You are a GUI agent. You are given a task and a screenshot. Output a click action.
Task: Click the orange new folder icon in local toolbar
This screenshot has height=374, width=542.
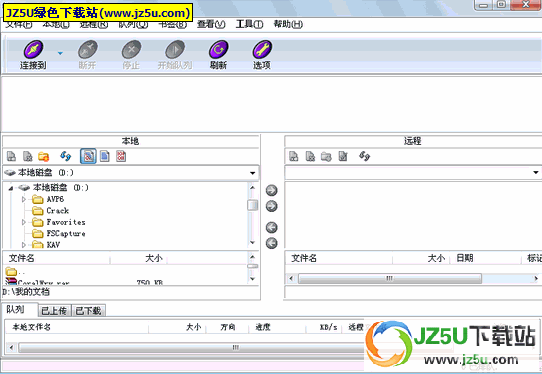tap(44, 156)
